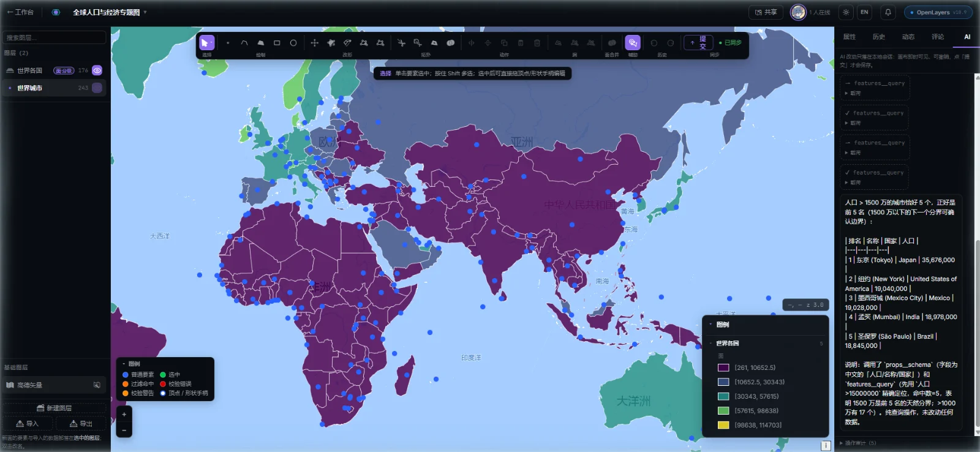Expand the first features__query 载荷 details
Screen dimensions: 980x452
click(853, 93)
